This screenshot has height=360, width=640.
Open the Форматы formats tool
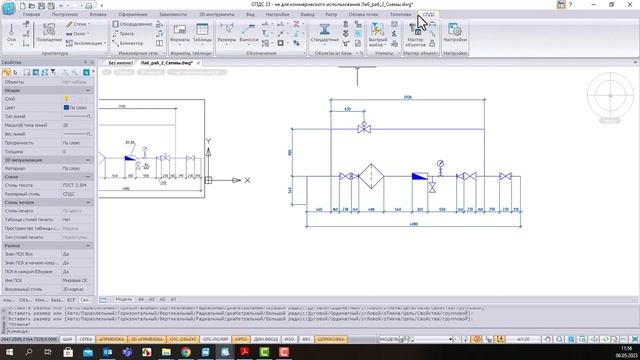180,33
